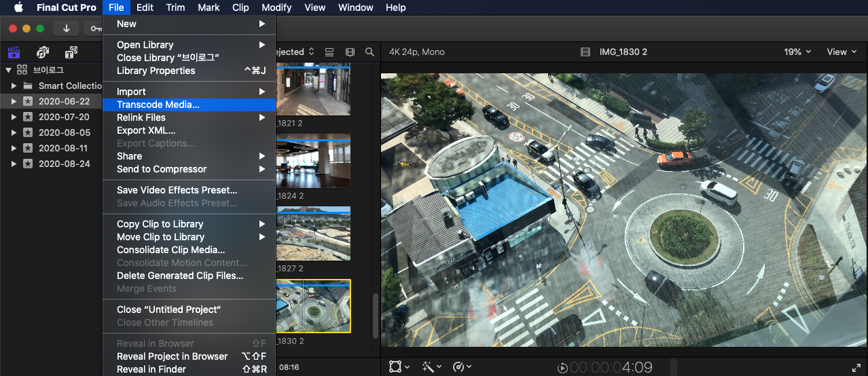The width and height of the screenshot is (868, 376).
Task: Open the New submenu
Action: [x=189, y=24]
